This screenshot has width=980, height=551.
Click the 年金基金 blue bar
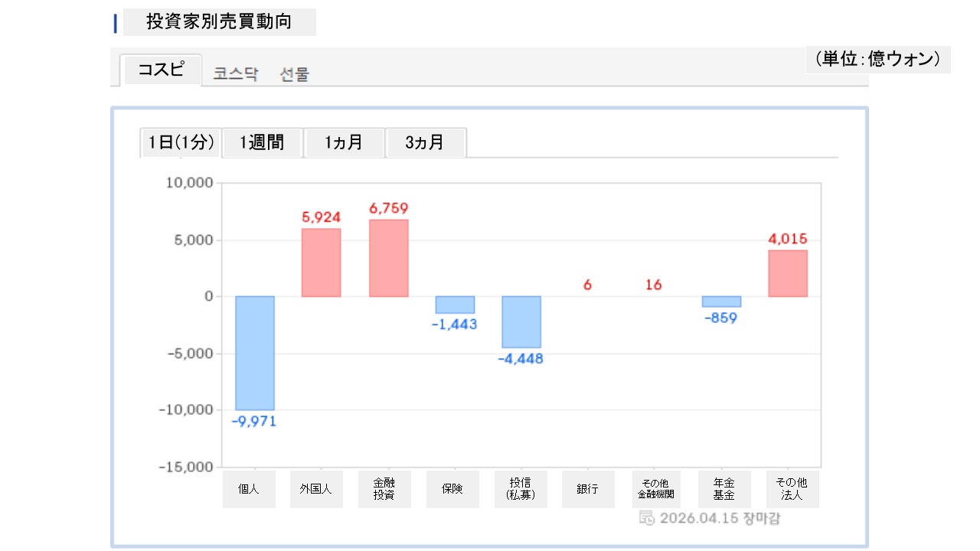(721, 302)
